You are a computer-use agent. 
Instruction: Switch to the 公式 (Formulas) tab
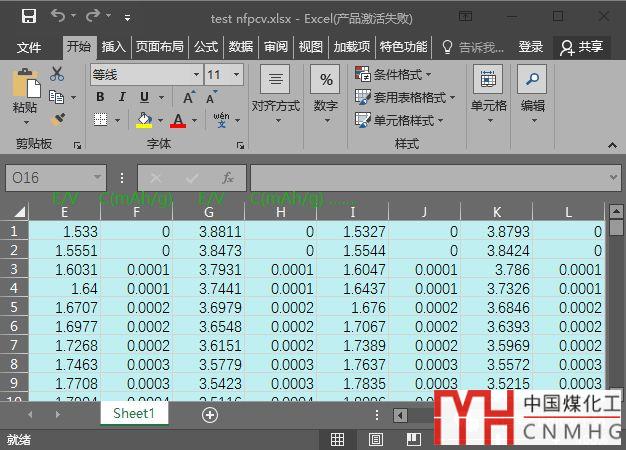click(206, 47)
